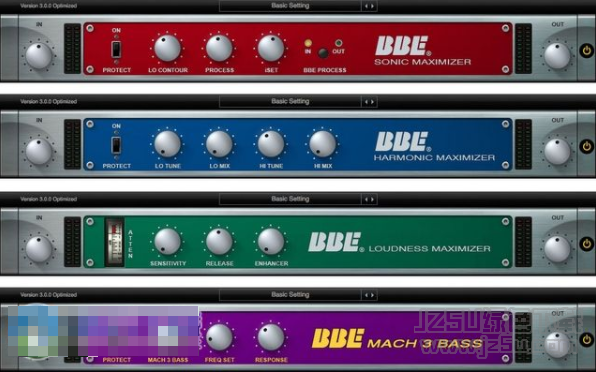Click the yellow BBE logo on Mach 3 Bass
This screenshot has height=372, width=596.
[x=338, y=339]
